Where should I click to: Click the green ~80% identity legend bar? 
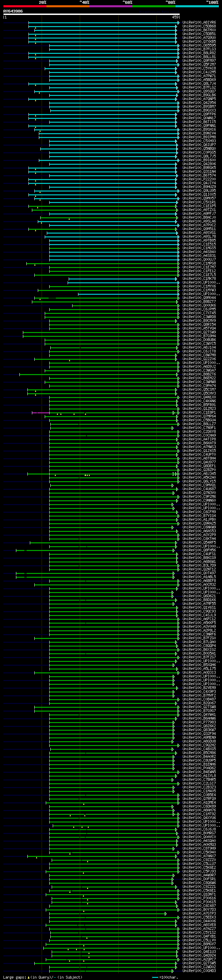[154, 6]
